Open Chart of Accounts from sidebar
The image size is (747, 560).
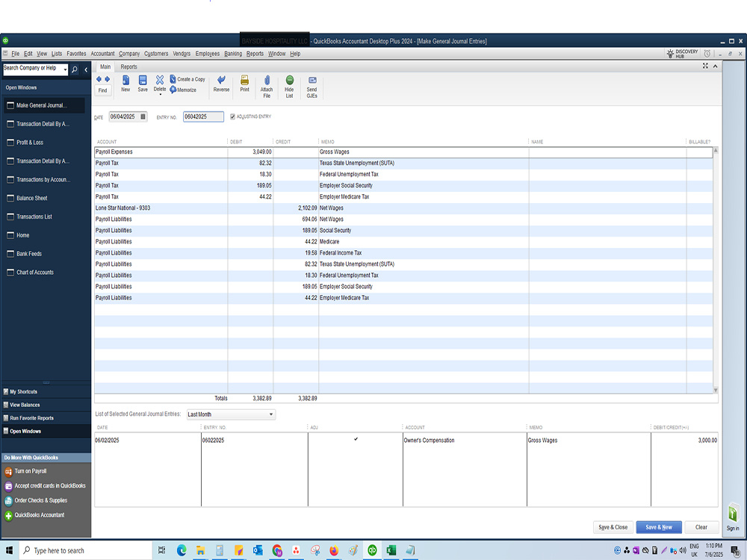35,273
